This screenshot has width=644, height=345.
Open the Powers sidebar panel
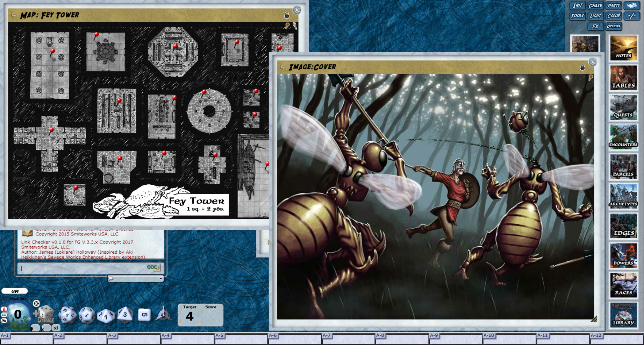(x=624, y=254)
